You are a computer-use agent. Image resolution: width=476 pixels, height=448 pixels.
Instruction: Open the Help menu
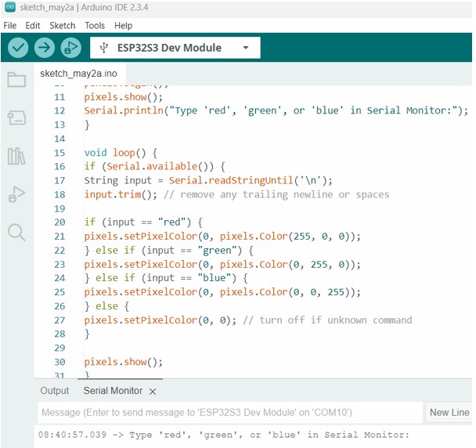click(123, 26)
